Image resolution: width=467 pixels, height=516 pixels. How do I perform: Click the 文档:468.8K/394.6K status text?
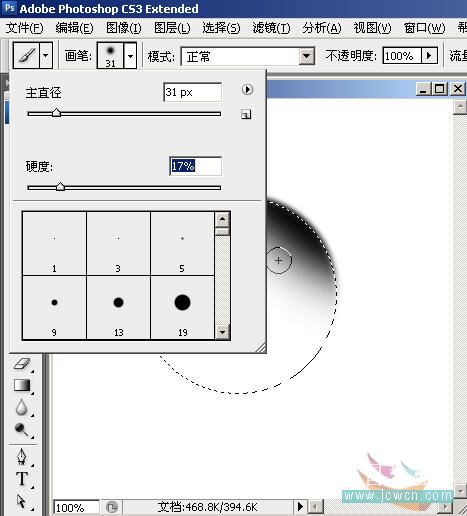[x=207, y=507]
